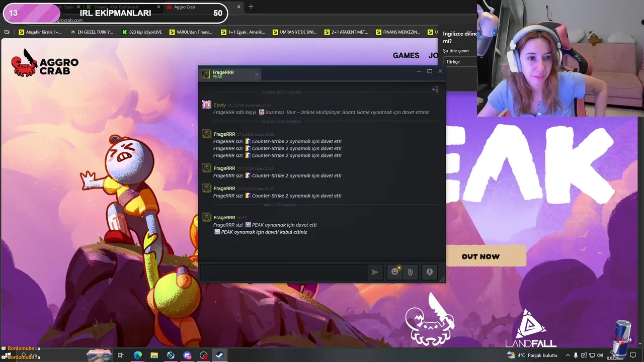Open the emoticon picker in Steam chat
644x362 pixels.
click(x=395, y=272)
